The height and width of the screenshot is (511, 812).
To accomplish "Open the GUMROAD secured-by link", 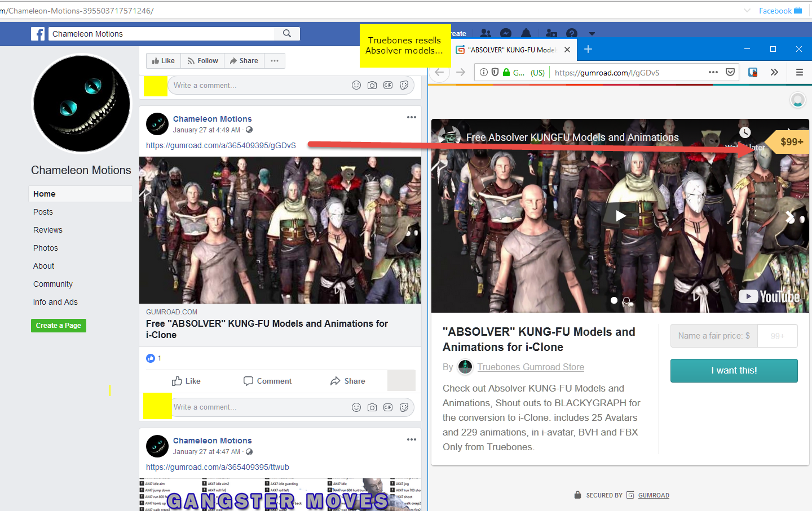I will point(654,495).
